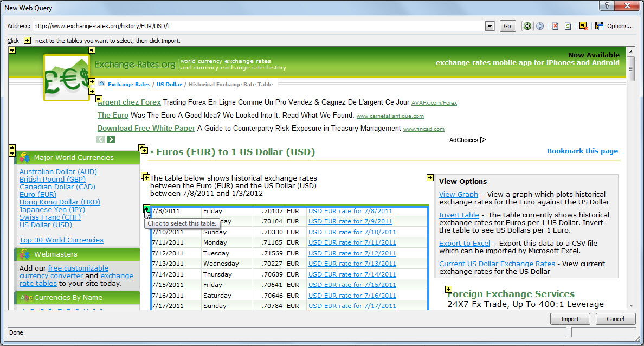Click the vertical scrollbar down arrow

(x=630, y=305)
